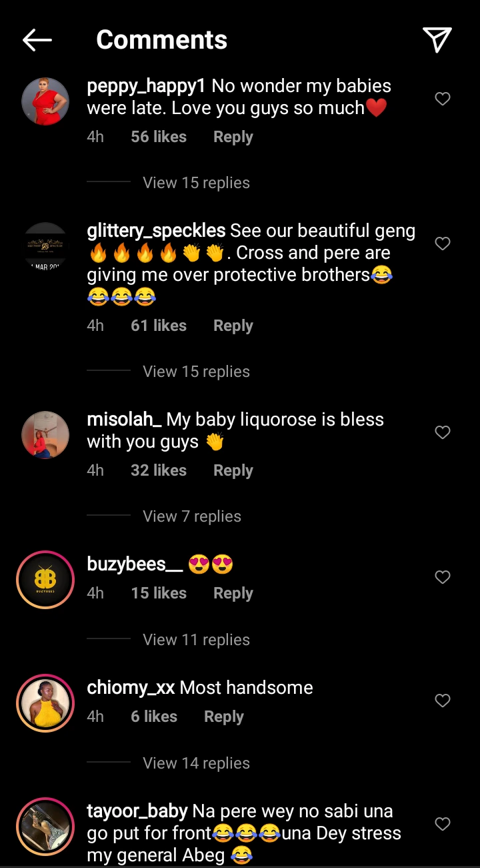The width and height of the screenshot is (480, 868).
Task: Open peppy_happy1's profile picture
Action: coord(45,101)
